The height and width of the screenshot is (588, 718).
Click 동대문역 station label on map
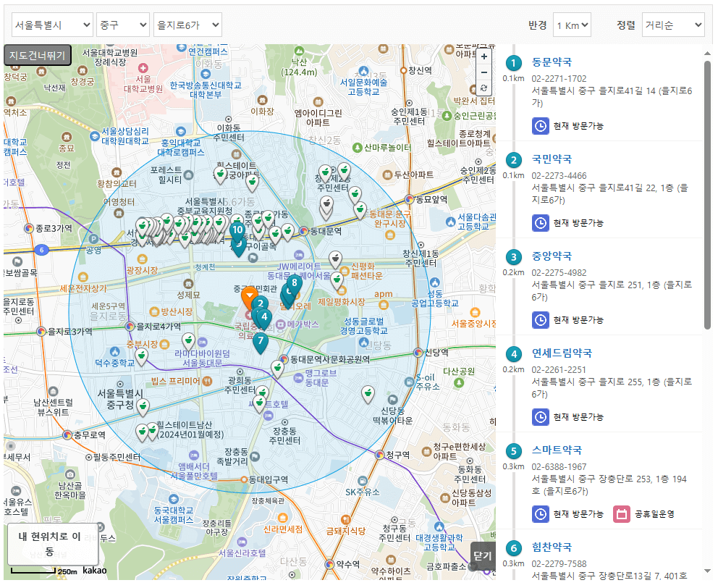326,232
